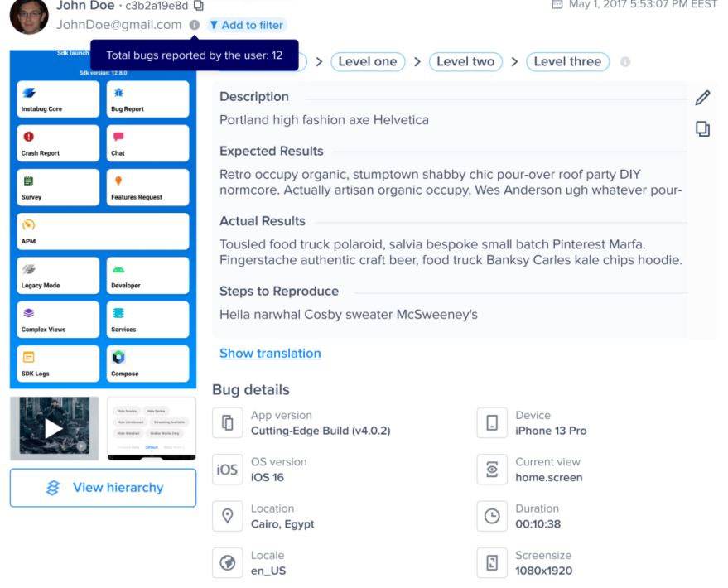Click Show translation link
The image size is (728, 588).
270,353
